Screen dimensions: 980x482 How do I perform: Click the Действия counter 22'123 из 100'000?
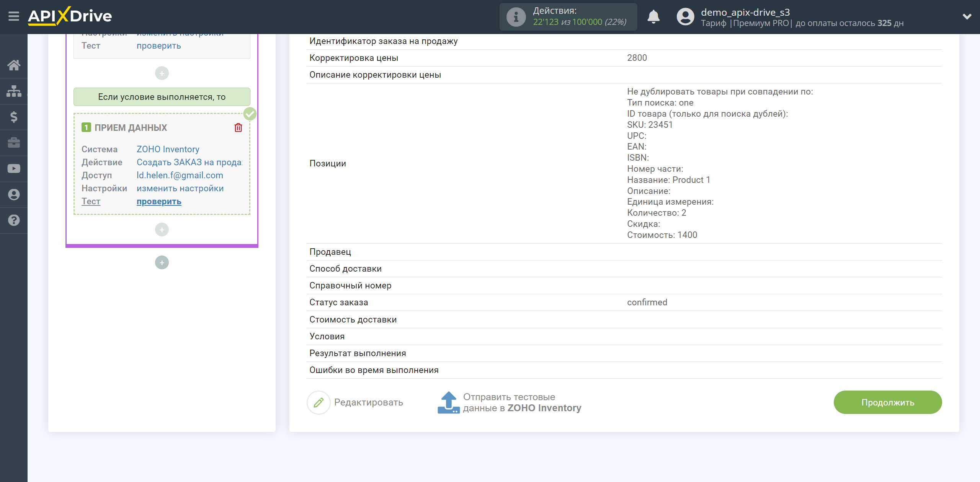580,22
